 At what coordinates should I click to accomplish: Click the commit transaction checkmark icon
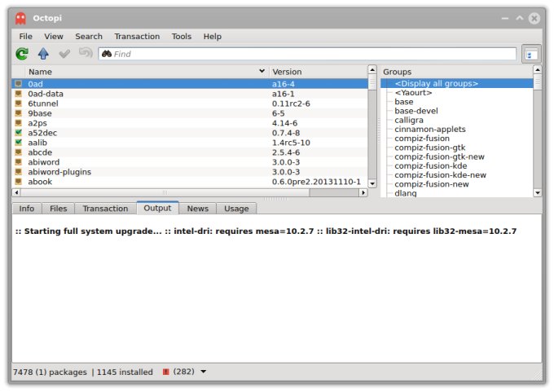tap(64, 54)
